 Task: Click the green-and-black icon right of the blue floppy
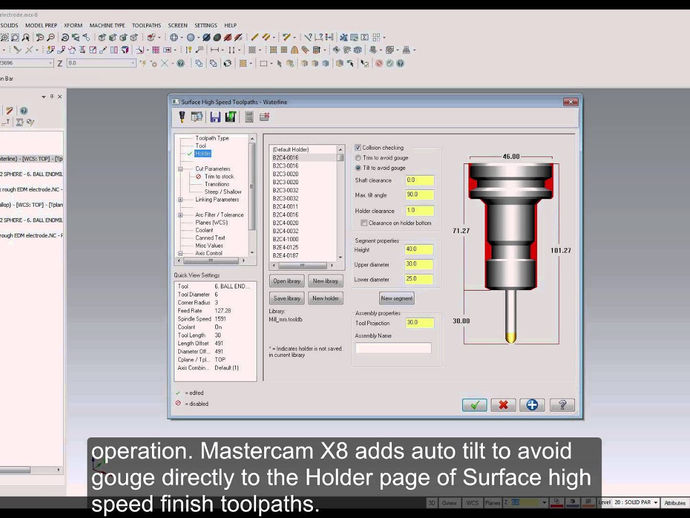pos(231,117)
